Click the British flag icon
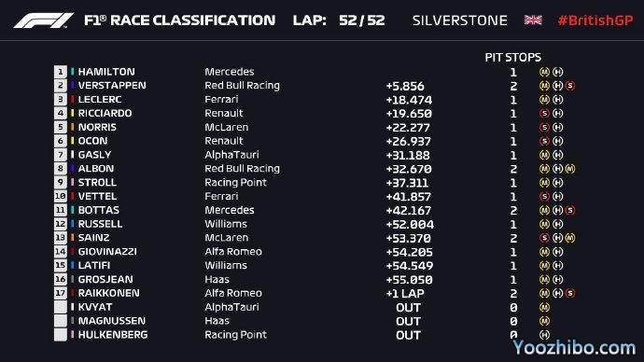644x362 pixels. (x=533, y=20)
